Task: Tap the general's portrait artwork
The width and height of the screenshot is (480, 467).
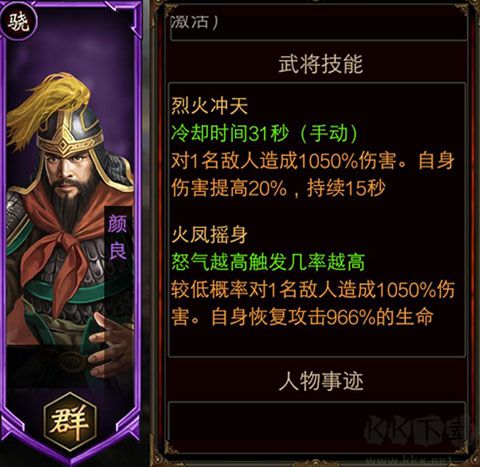Action: coord(70,213)
